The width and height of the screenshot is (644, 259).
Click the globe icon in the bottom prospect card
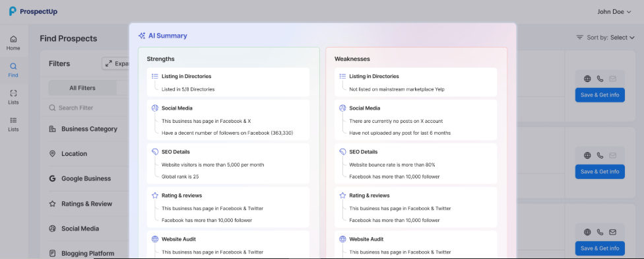pyautogui.click(x=587, y=233)
